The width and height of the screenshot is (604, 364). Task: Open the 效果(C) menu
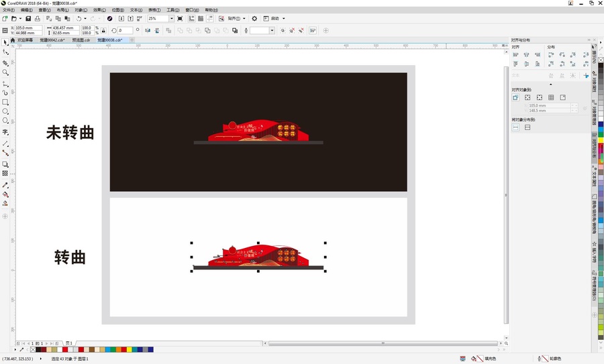point(99,10)
